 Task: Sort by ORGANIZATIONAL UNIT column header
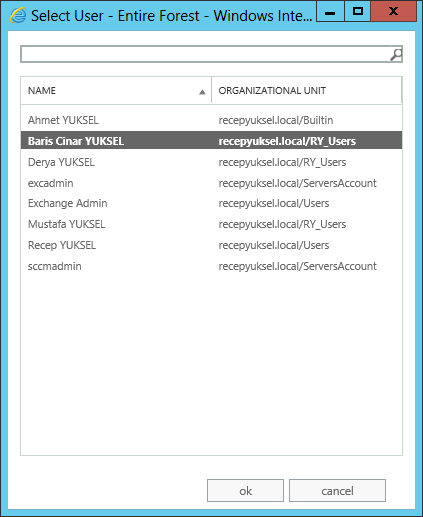[x=307, y=90]
